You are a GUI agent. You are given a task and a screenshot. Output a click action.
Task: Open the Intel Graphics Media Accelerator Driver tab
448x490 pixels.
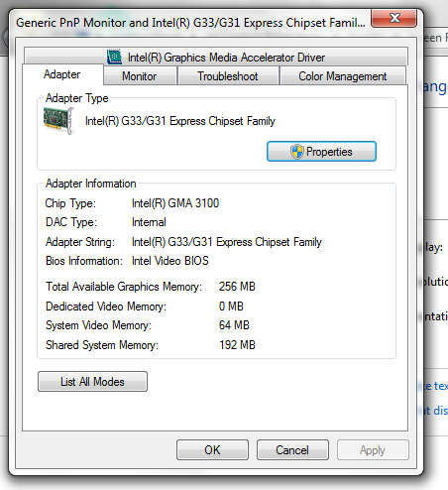pyautogui.click(x=216, y=57)
